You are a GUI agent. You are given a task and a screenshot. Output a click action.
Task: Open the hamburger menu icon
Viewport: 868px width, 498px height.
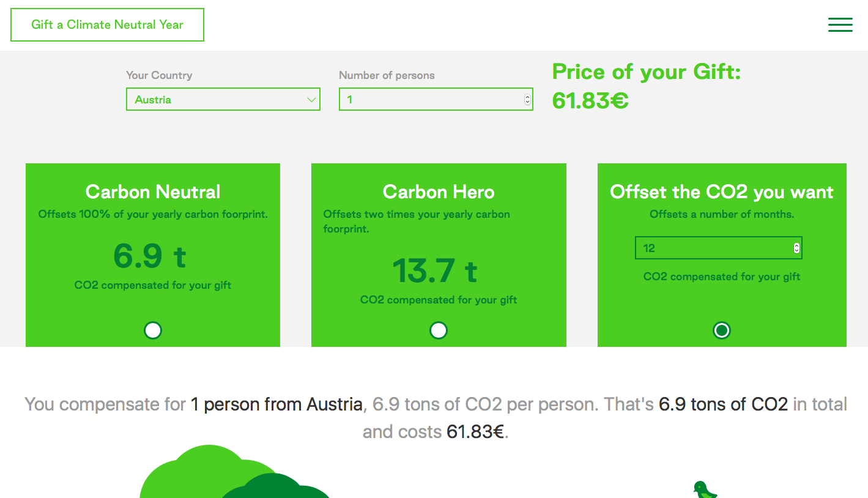point(840,24)
